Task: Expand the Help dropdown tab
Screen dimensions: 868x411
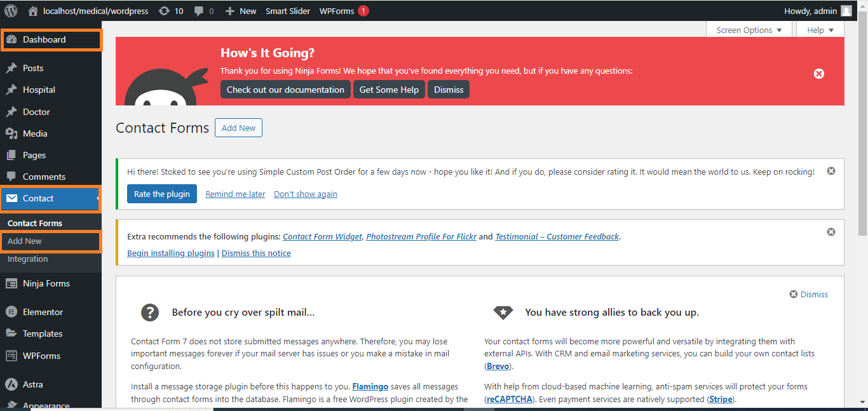Action: tap(820, 30)
